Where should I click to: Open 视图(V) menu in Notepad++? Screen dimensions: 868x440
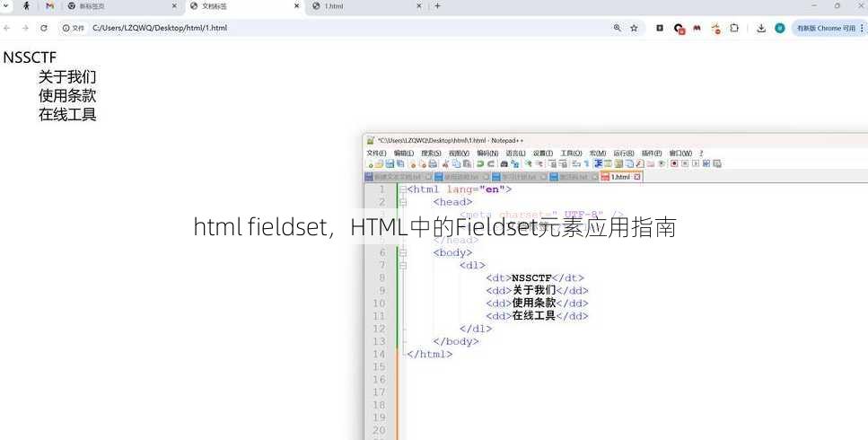pyautogui.click(x=459, y=154)
